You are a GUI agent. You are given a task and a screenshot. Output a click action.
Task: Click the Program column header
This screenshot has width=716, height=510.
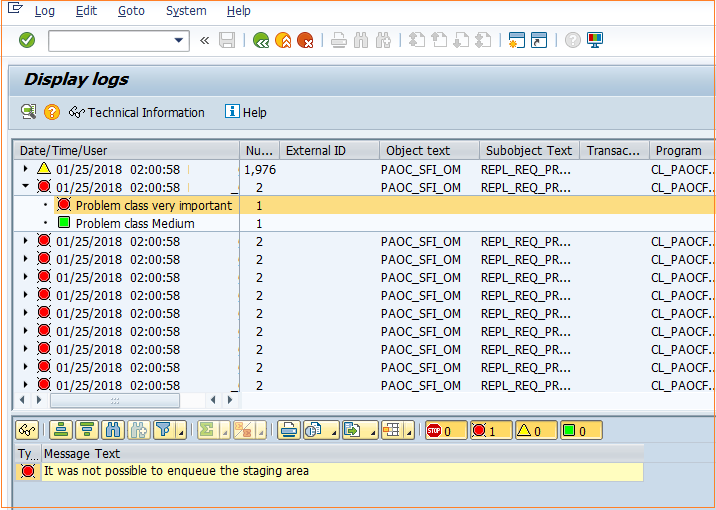click(682, 151)
